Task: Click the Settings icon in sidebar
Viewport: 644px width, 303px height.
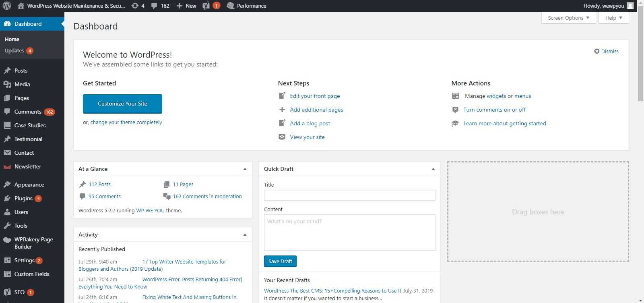Action: [x=7, y=260]
